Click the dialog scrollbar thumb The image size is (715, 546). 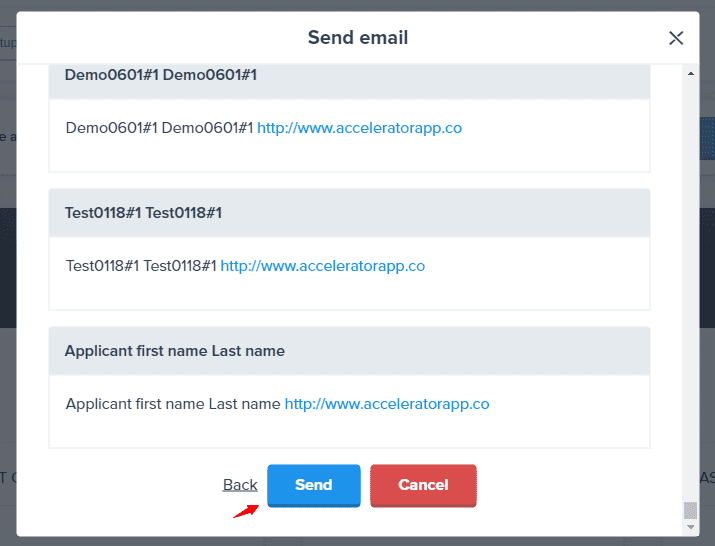[690, 510]
